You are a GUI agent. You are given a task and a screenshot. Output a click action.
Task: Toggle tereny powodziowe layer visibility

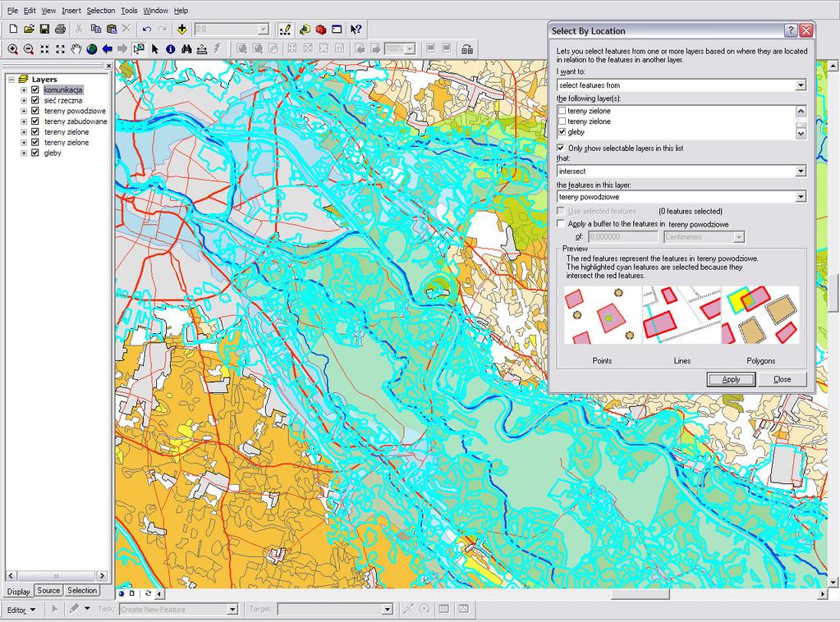tap(35, 111)
